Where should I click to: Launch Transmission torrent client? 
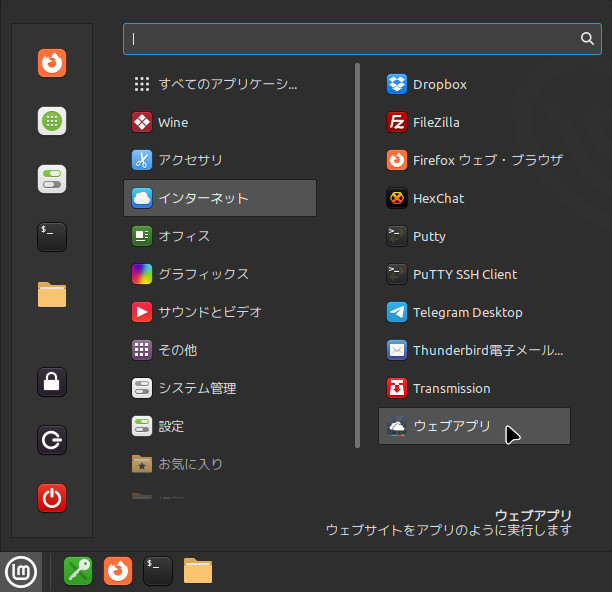coord(474,388)
